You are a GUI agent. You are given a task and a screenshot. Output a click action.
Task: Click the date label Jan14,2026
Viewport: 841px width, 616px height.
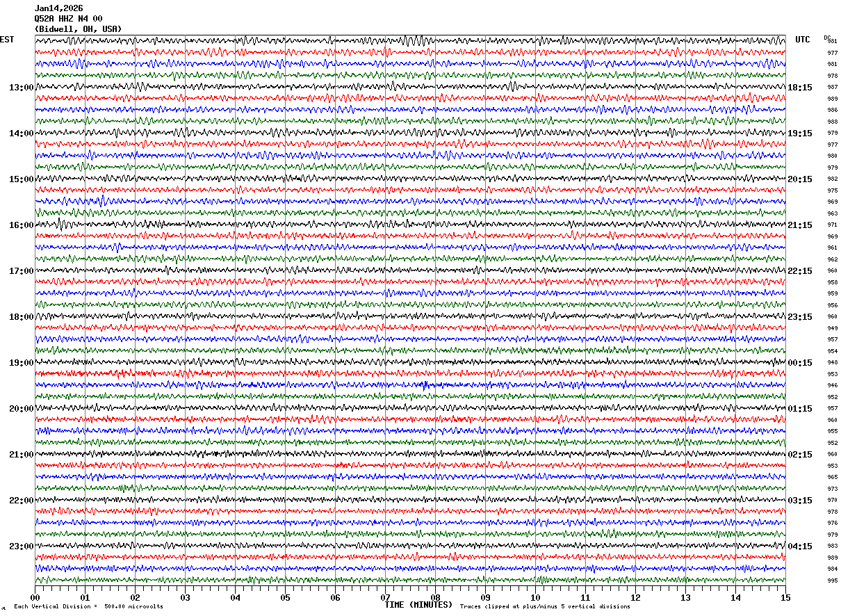click(x=58, y=8)
